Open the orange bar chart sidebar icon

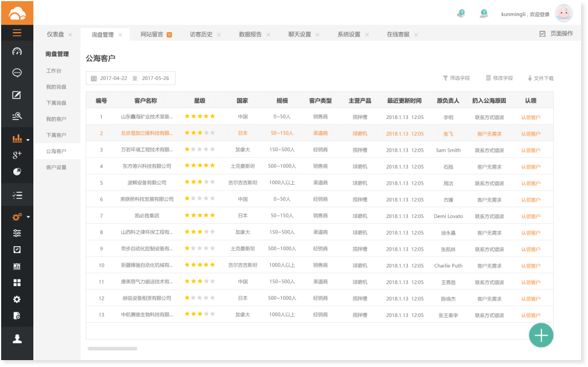tap(17, 138)
